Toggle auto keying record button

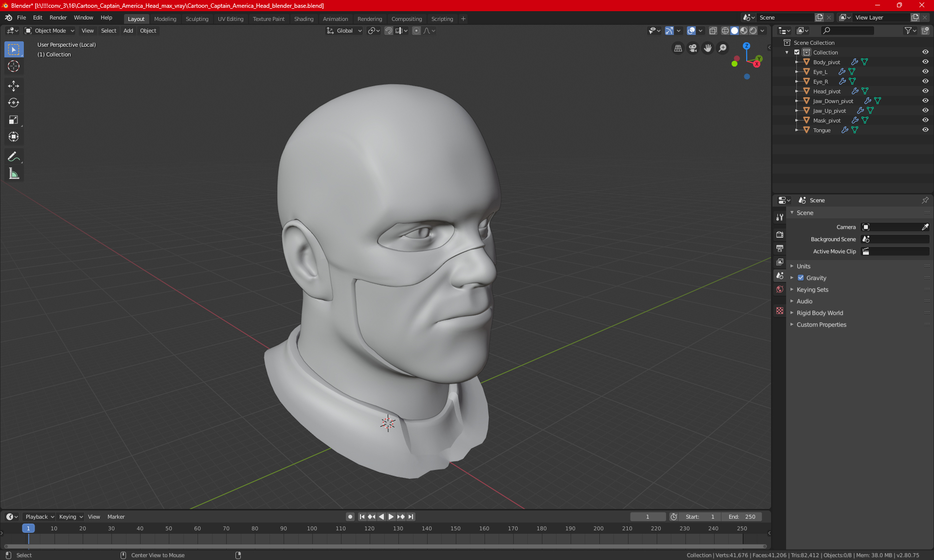pyautogui.click(x=350, y=517)
